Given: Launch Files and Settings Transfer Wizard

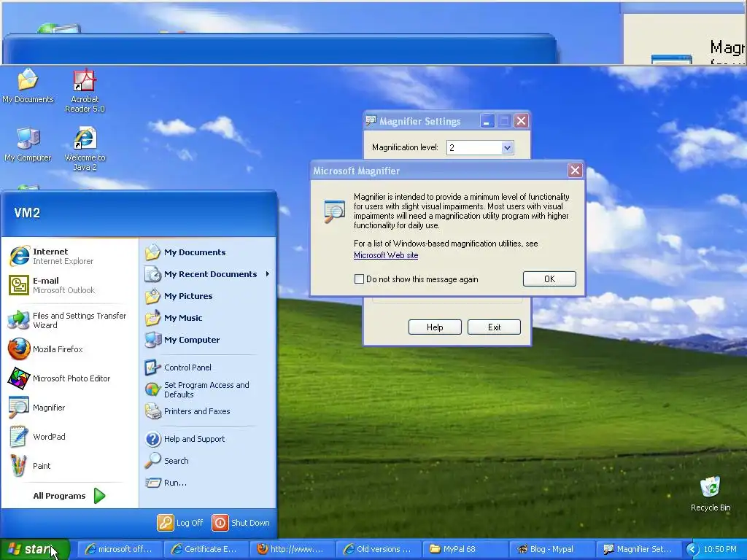Looking at the screenshot, I should 69,321.
